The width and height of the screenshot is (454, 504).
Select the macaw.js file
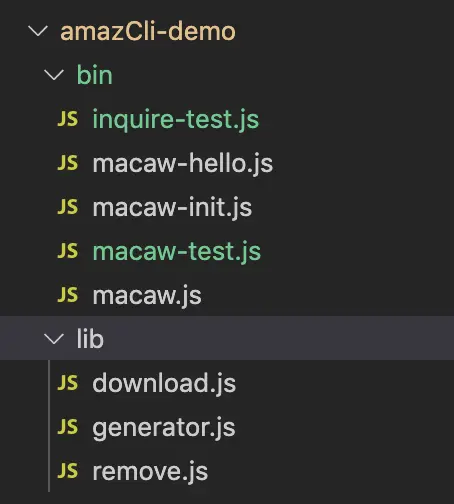[x=147, y=296]
